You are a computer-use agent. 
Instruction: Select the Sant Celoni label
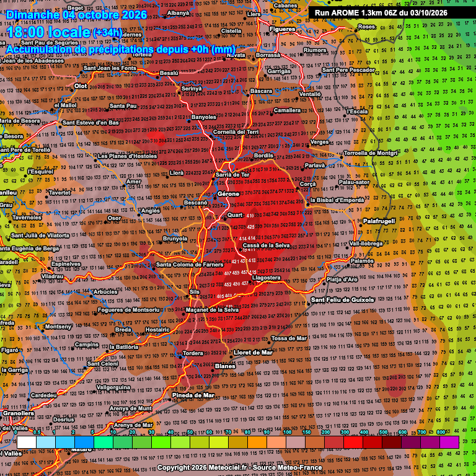[103, 364]
